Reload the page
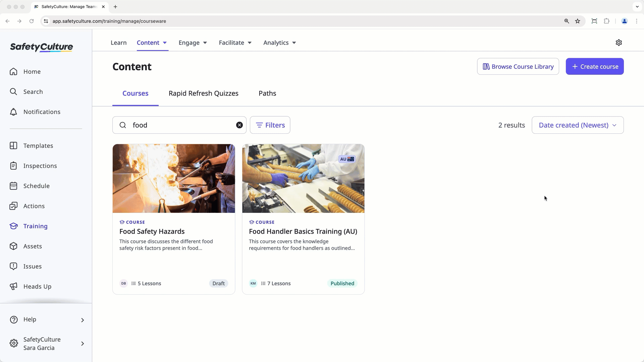 (x=32, y=21)
